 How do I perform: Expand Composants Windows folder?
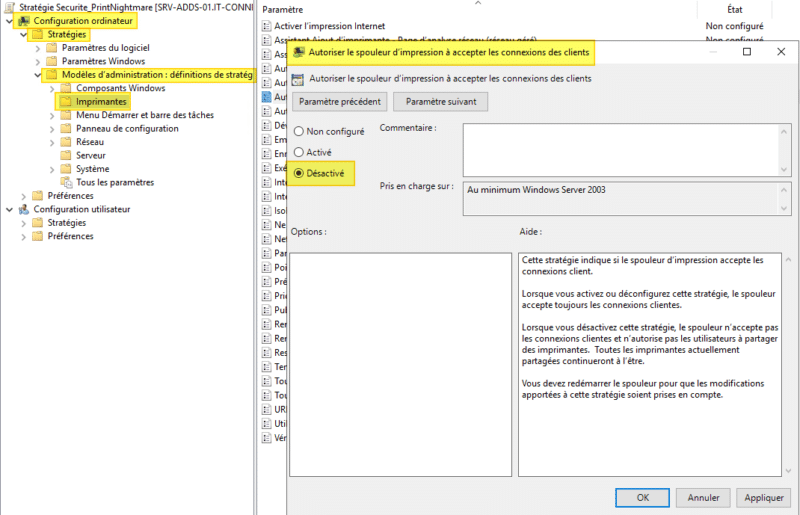(x=52, y=88)
